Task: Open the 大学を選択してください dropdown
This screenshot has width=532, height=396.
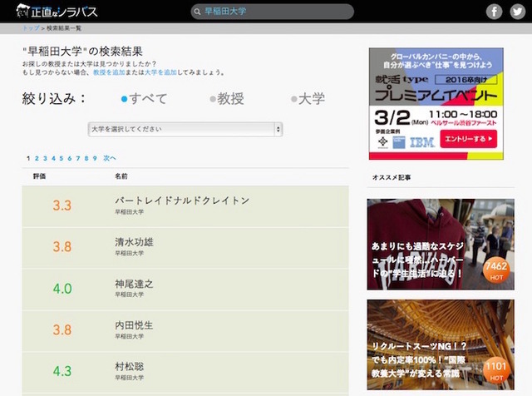Action: [x=185, y=129]
